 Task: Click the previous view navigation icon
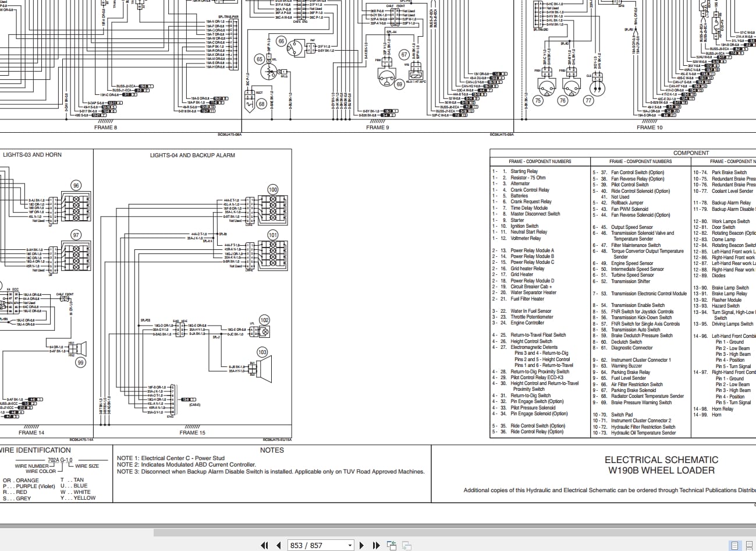392,545
